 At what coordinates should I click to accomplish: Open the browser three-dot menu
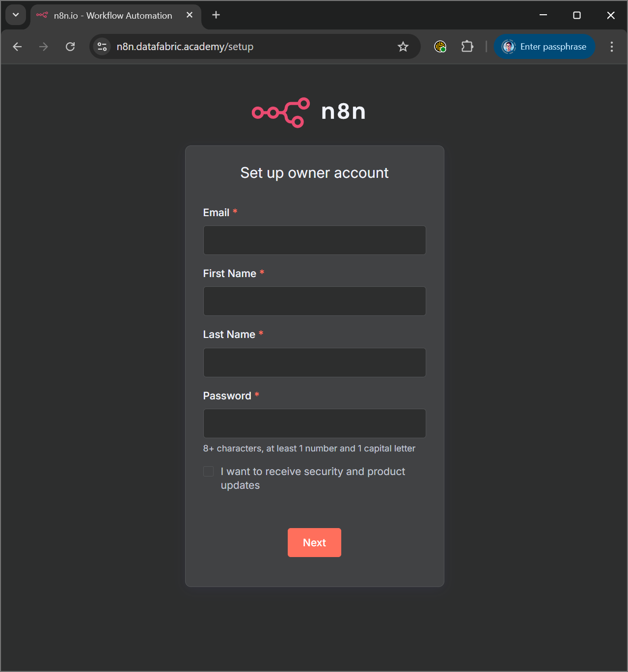pyautogui.click(x=611, y=46)
